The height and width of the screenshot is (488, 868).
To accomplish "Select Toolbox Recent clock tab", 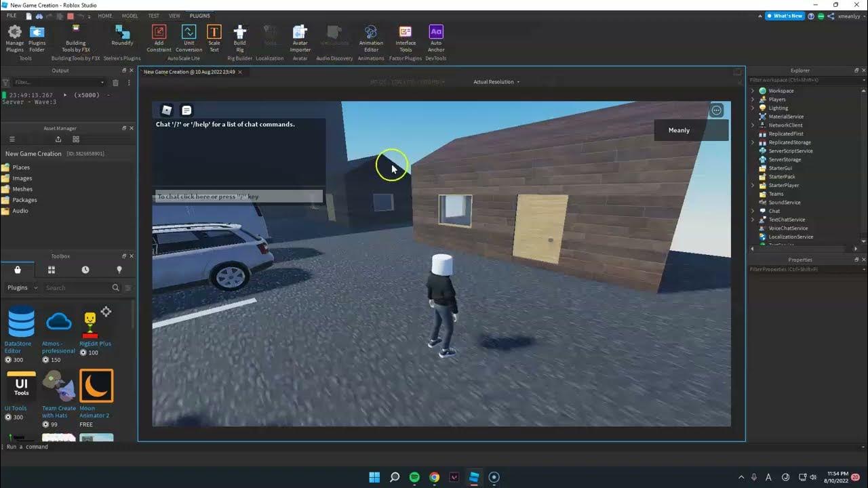I will (x=85, y=270).
